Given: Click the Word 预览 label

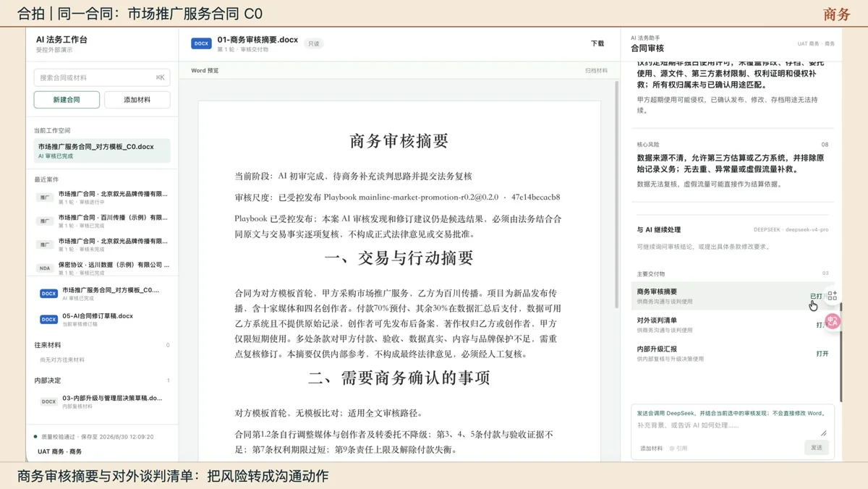Looking at the screenshot, I should [205, 71].
